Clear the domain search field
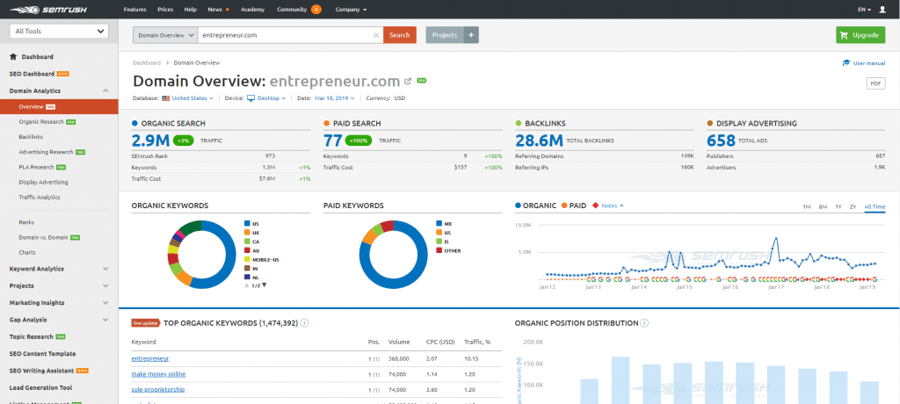 [376, 35]
